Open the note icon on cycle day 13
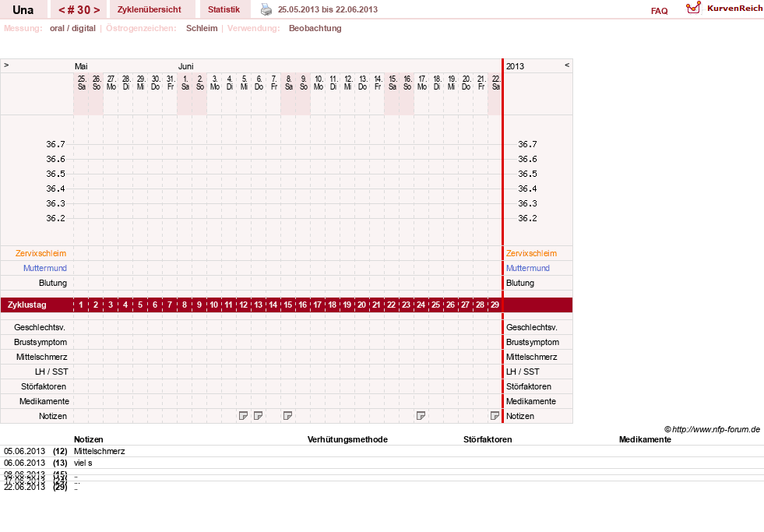The width and height of the screenshot is (764, 532). coord(259,416)
